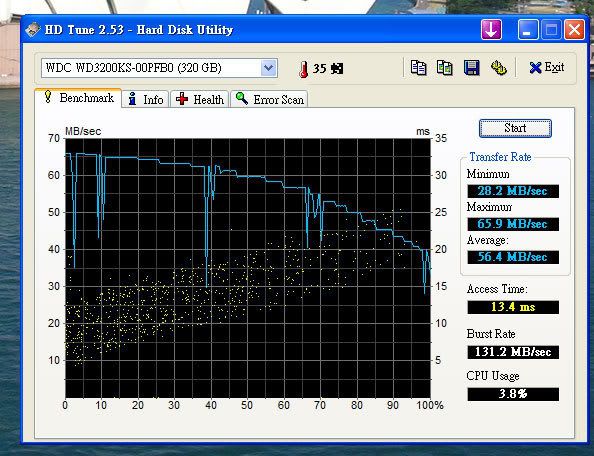Click the thermometer temperature icon
This screenshot has height=456, width=594.
(303, 69)
